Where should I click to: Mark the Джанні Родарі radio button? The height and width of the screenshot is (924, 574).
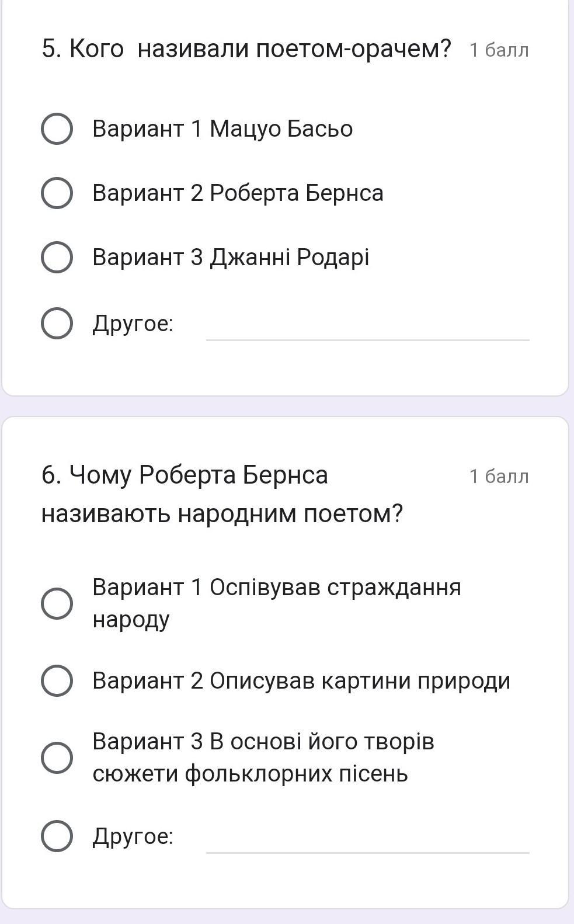(x=57, y=258)
